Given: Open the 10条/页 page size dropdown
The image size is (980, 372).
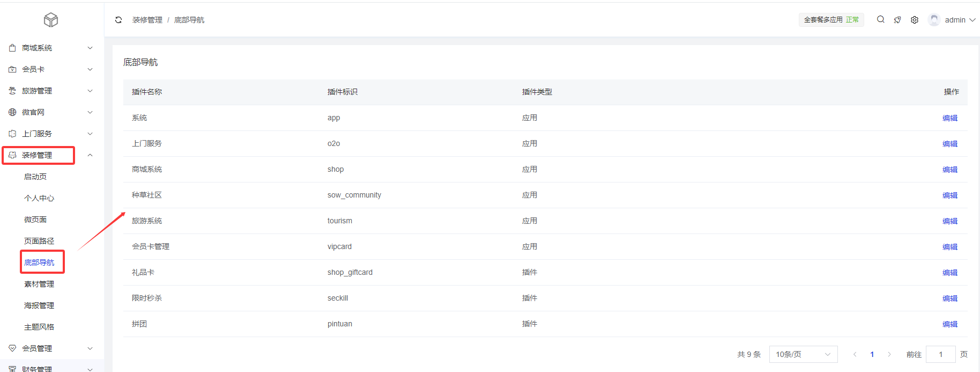Looking at the screenshot, I should [x=803, y=354].
